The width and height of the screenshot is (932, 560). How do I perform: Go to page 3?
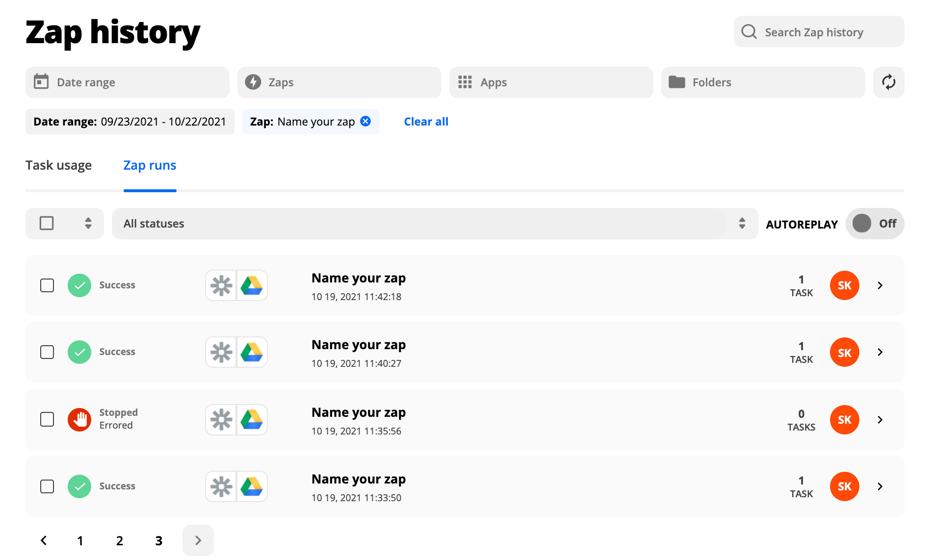(159, 540)
